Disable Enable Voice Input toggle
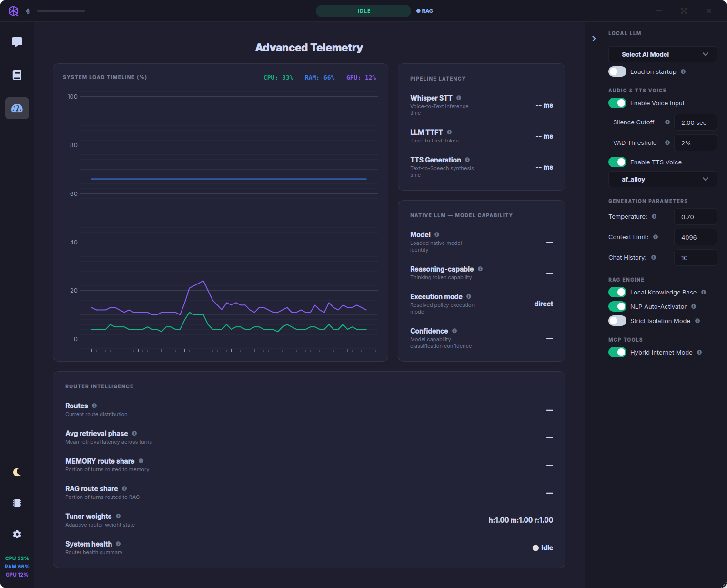 pos(617,103)
